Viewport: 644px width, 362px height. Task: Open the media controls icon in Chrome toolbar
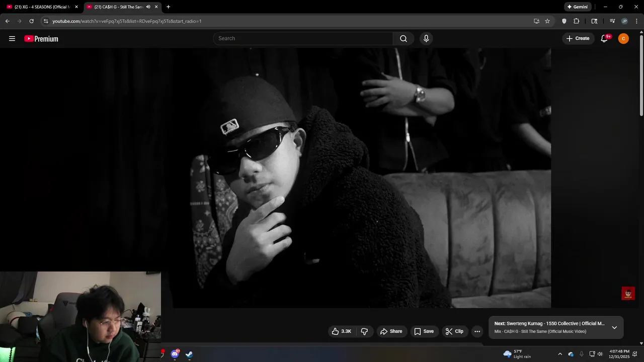point(612,21)
